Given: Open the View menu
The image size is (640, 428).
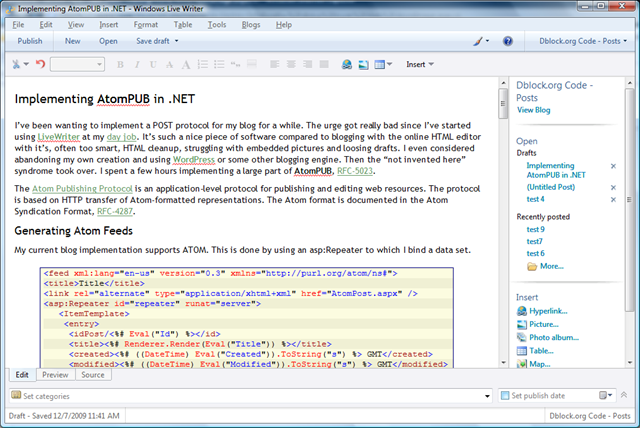Looking at the screenshot, I should pos(76,25).
